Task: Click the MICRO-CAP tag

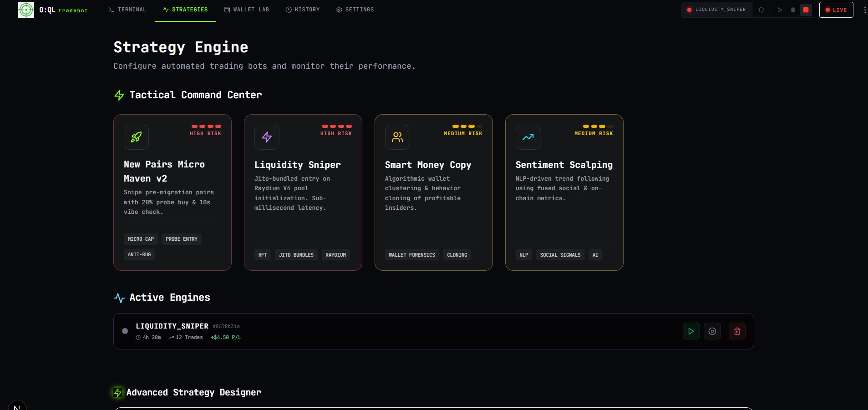Action: [x=141, y=239]
